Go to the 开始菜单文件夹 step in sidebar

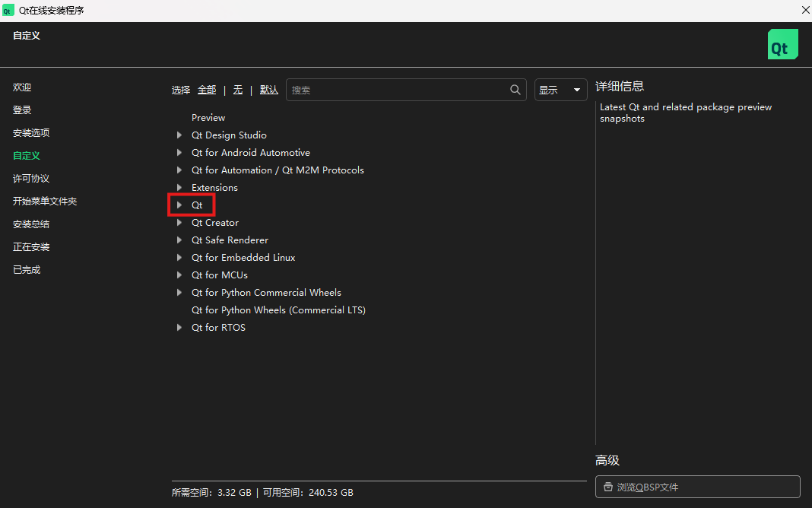(45, 201)
